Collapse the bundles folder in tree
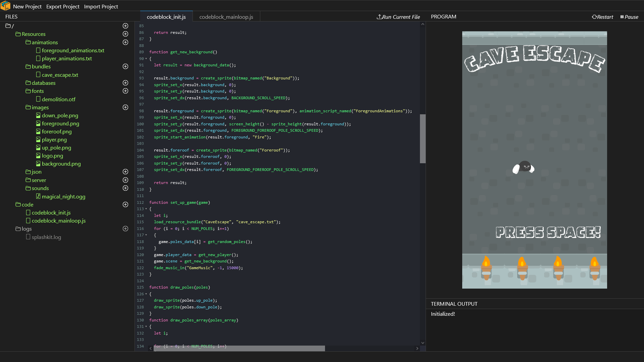The width and height of the screenshot is (644, 362). pyautogui.click(x=41, y=66)
